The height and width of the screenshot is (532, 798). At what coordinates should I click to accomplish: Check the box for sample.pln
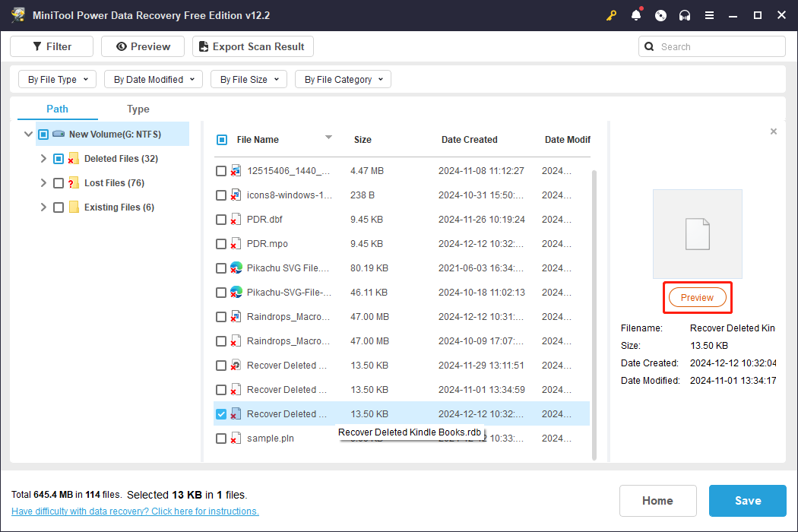pyautogui.click(x=221, y=439)
